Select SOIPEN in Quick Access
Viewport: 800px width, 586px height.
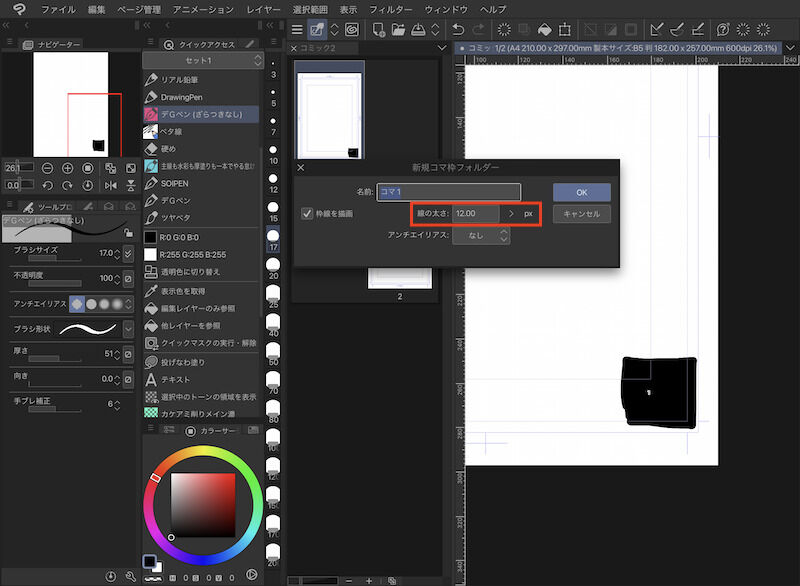(201, 183)
